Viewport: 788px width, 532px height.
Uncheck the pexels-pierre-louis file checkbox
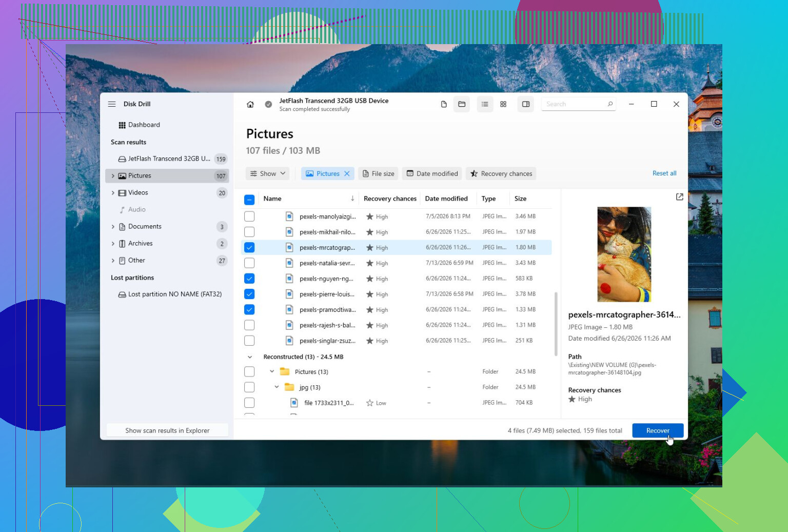[x=249, y=294]
